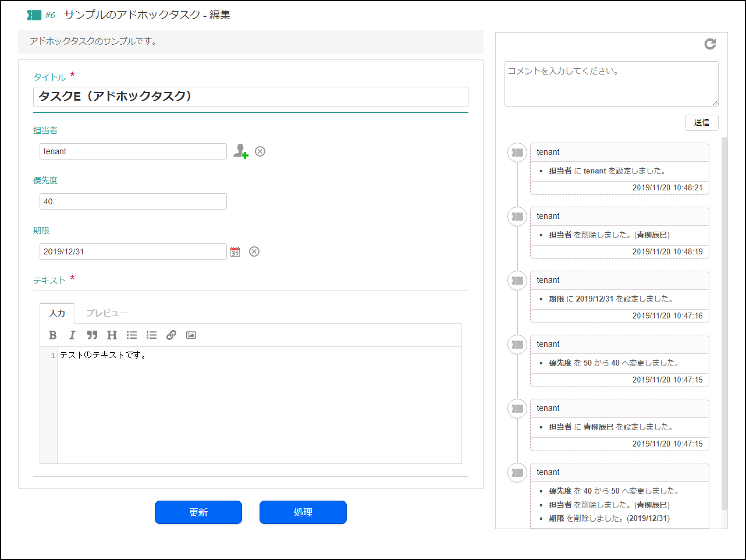Click into the comment input textarea
Image resolution: width=746 pixels, height=560 pixels.
[611, 84]
